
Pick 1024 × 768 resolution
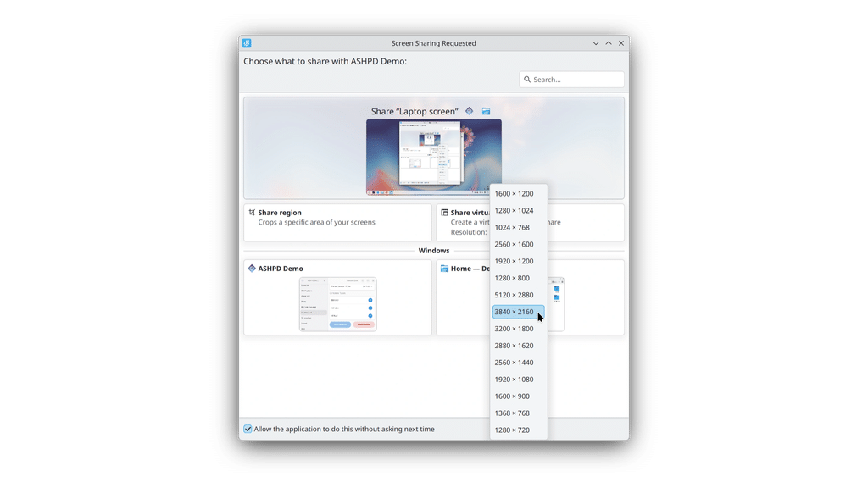[519, 227]
